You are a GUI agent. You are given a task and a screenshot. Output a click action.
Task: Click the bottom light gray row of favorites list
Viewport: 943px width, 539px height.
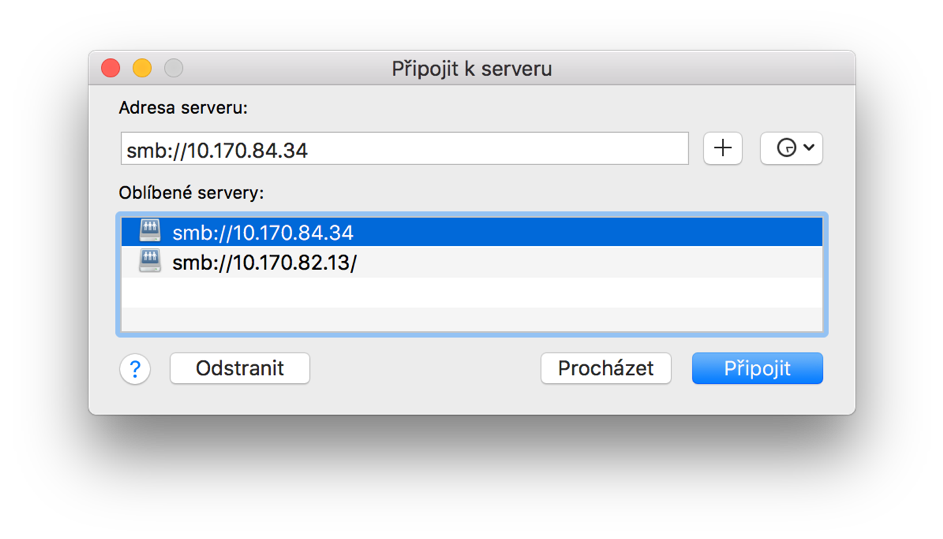coord(472,319)
